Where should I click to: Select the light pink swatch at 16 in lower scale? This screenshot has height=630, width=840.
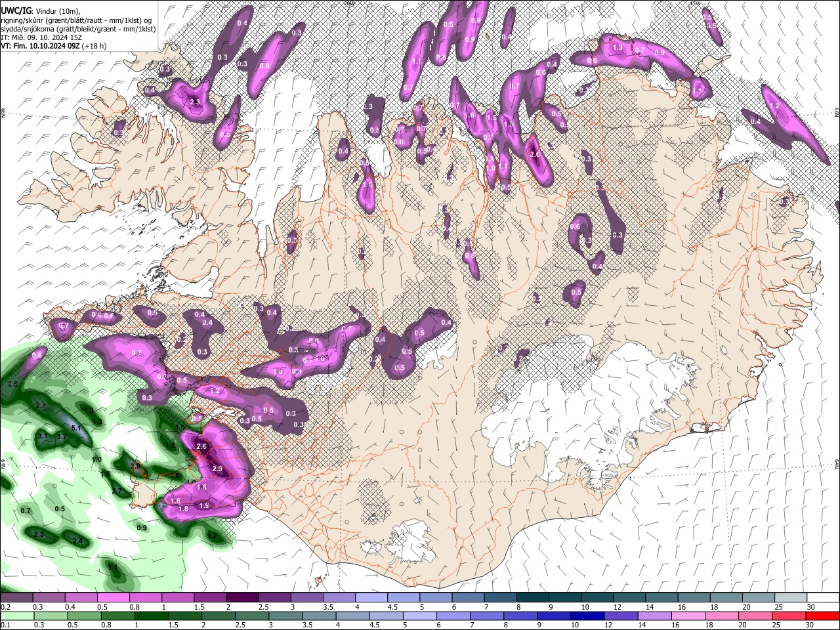(688, 616)
